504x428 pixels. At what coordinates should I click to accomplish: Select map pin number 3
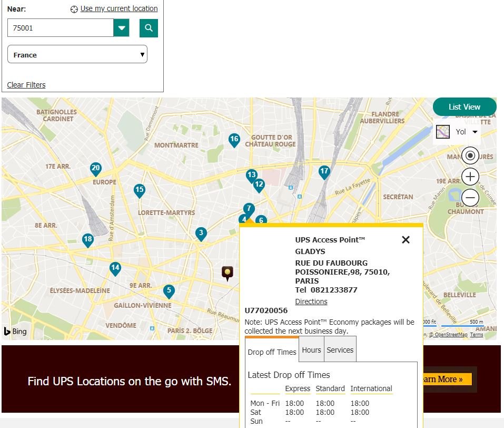[201, 234]
